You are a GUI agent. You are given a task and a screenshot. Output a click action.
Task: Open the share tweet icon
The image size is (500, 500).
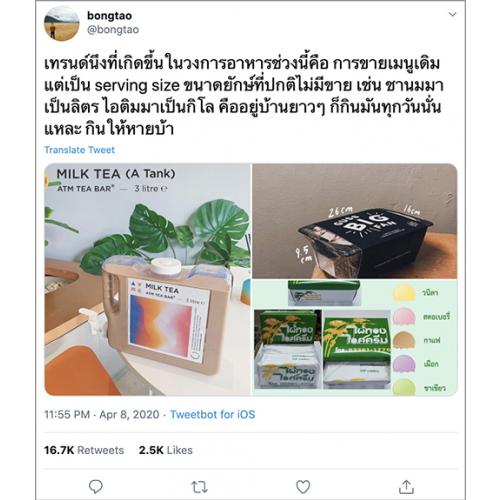[406, 487]
